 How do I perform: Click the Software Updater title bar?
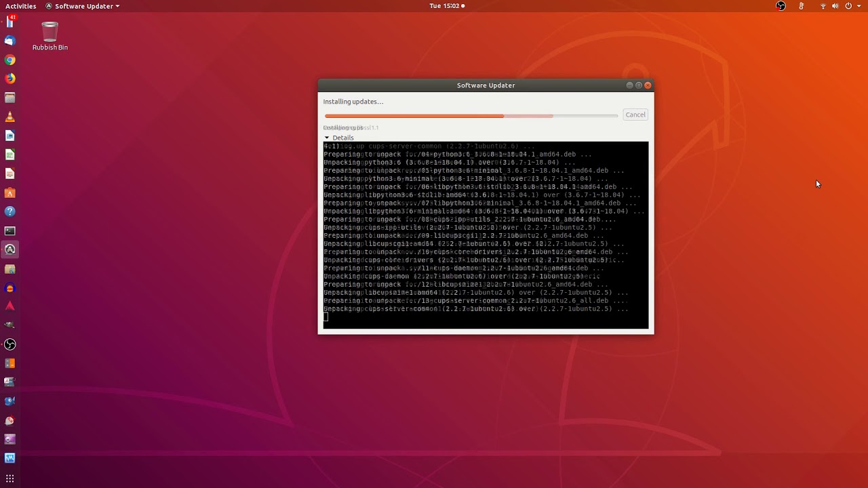pos(486,85)
